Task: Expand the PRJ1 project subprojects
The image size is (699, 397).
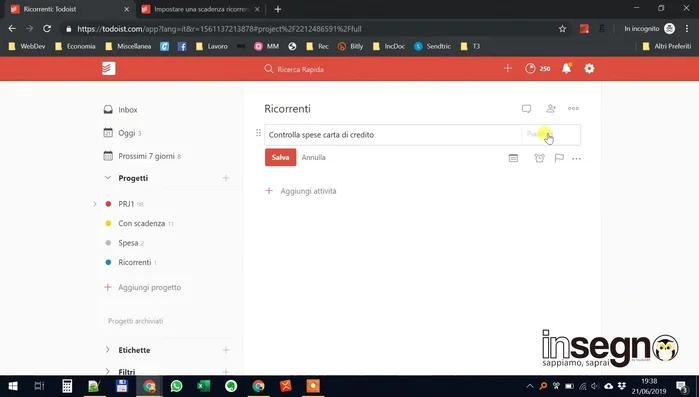Action: click(95, 204)
